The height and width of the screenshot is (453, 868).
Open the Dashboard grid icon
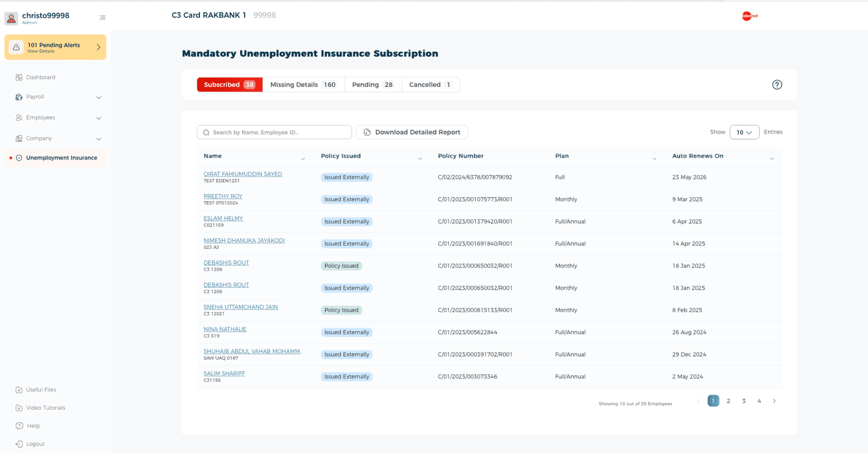tap(19, 77)
